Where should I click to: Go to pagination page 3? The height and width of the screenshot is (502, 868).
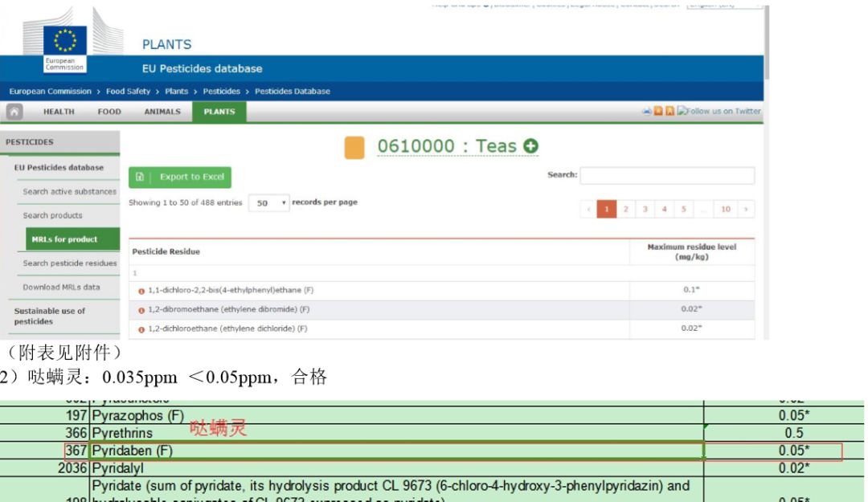point(645,209)
